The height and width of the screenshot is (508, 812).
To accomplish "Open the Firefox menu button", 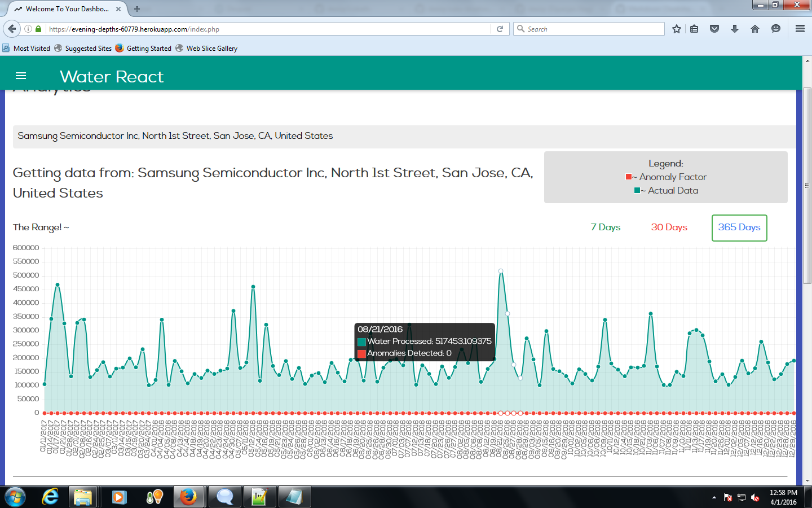I will [x=800, y=29].
